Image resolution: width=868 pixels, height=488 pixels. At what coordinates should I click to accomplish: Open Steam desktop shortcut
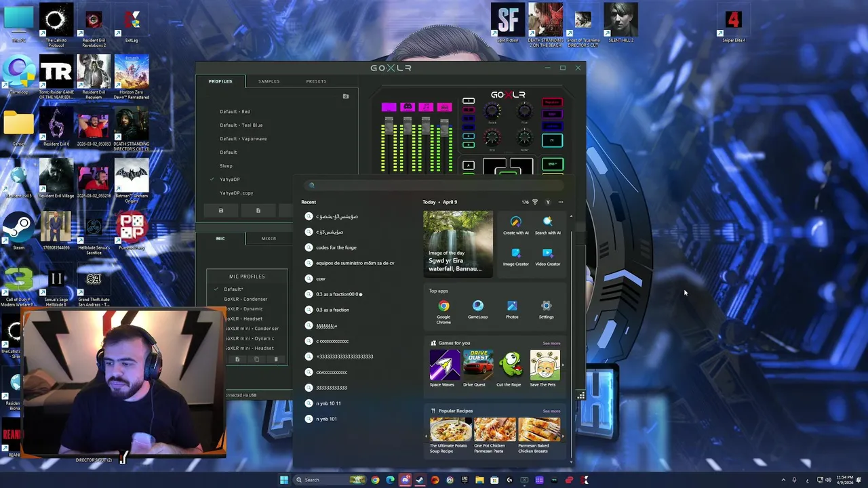[19, 230]
